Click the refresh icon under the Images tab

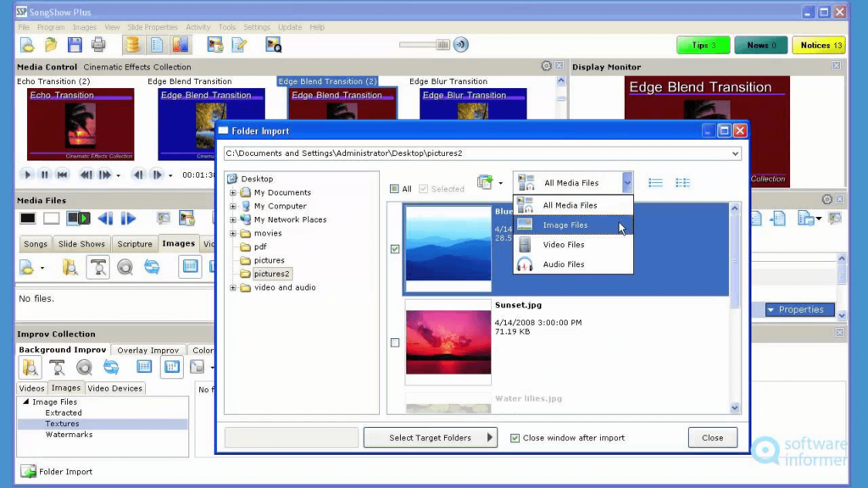pyautogui.click(x=152, y=266)
